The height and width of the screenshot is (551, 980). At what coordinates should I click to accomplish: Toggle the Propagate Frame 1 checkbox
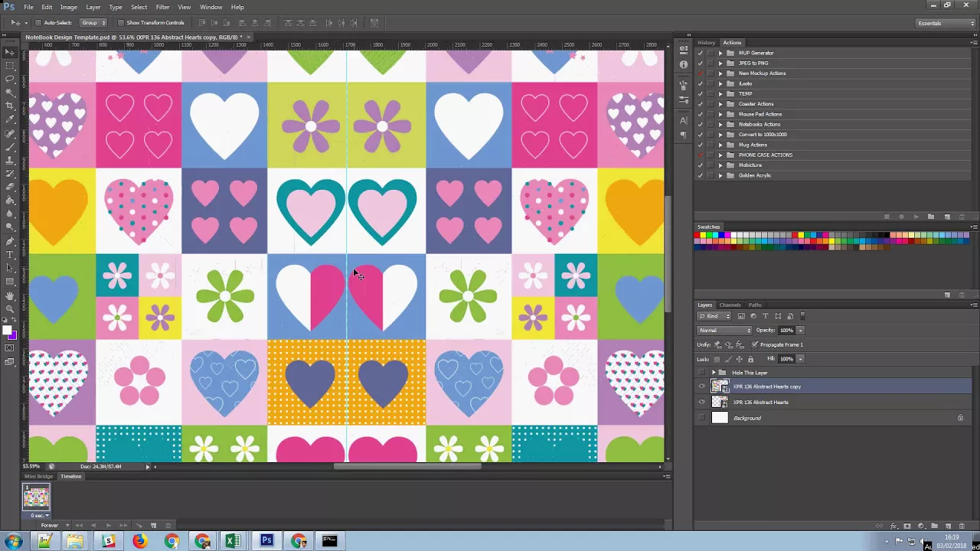coord(754,344)
